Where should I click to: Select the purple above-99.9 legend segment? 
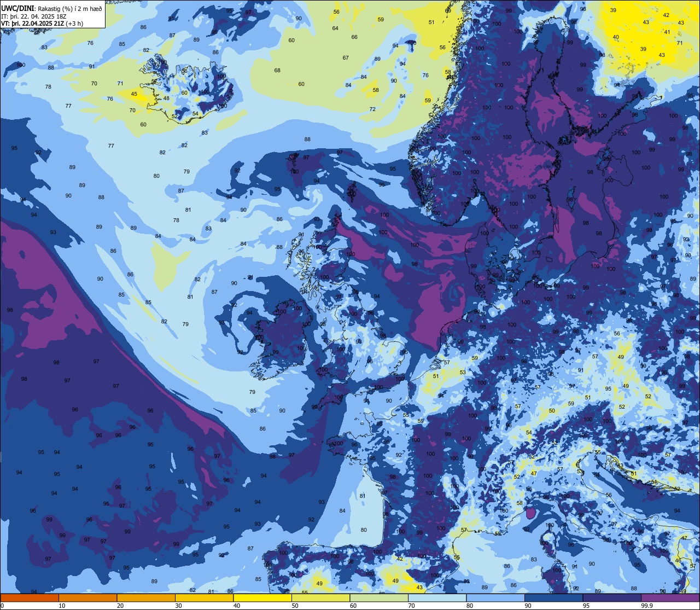(x=670, y=597)
